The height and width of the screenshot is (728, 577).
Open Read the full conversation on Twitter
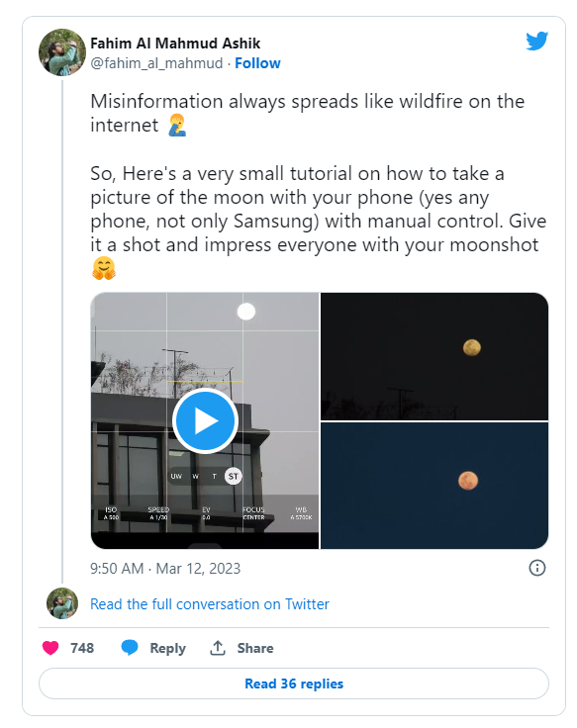(x=210, y=604)
